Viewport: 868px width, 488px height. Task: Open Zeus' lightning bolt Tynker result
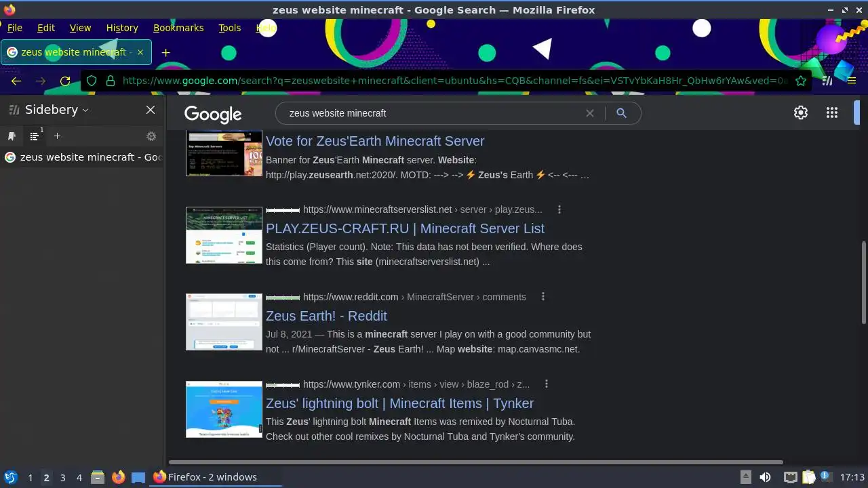tap(399, 403)
